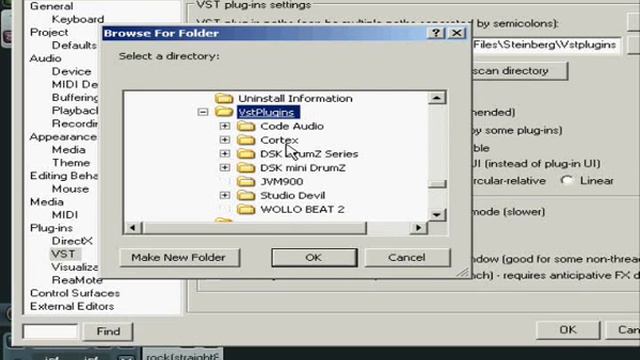Click the highlighted VstPlugins folder name
640x360 pixels.
click(268, 112)
